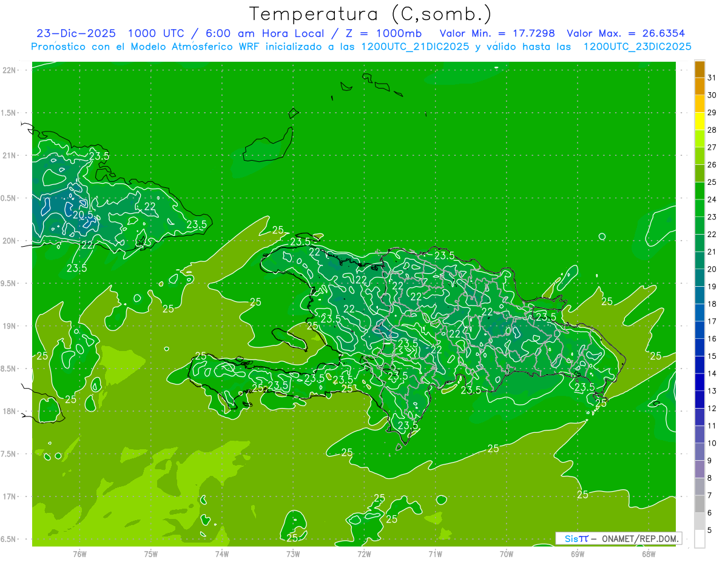This screenshot has width=728, height=562.
Task: Select the 'Z = 1000mb' level text
Action: (x=383, y=33)
